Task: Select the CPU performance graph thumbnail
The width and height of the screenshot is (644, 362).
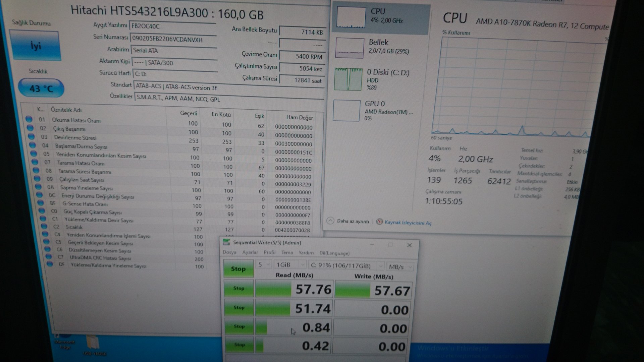Action: click(351, 17)
